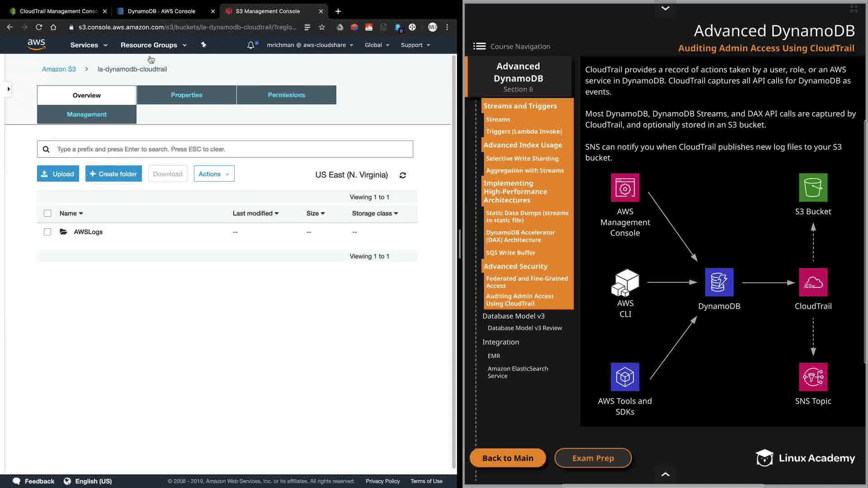Tick the select-all checkbox in the table header
The width and height of the screenshot is (868, 488).
(x=47, y=213)
